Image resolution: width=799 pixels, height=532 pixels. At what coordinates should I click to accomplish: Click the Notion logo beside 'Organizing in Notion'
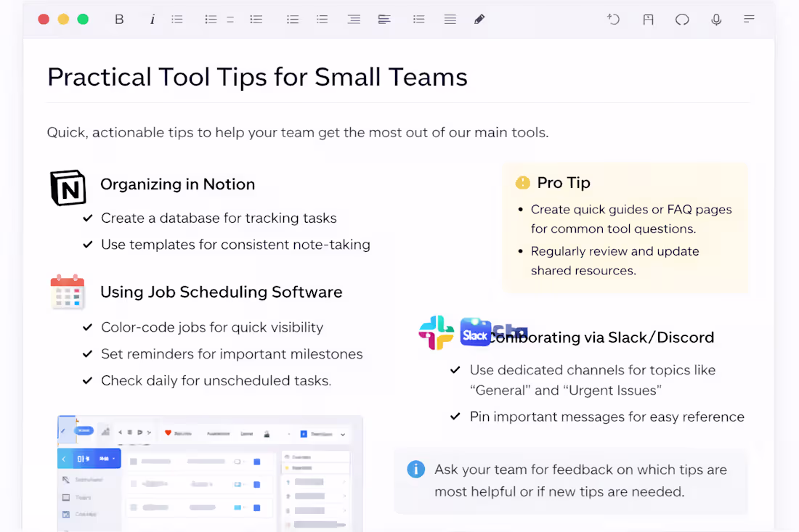point(68,187)
